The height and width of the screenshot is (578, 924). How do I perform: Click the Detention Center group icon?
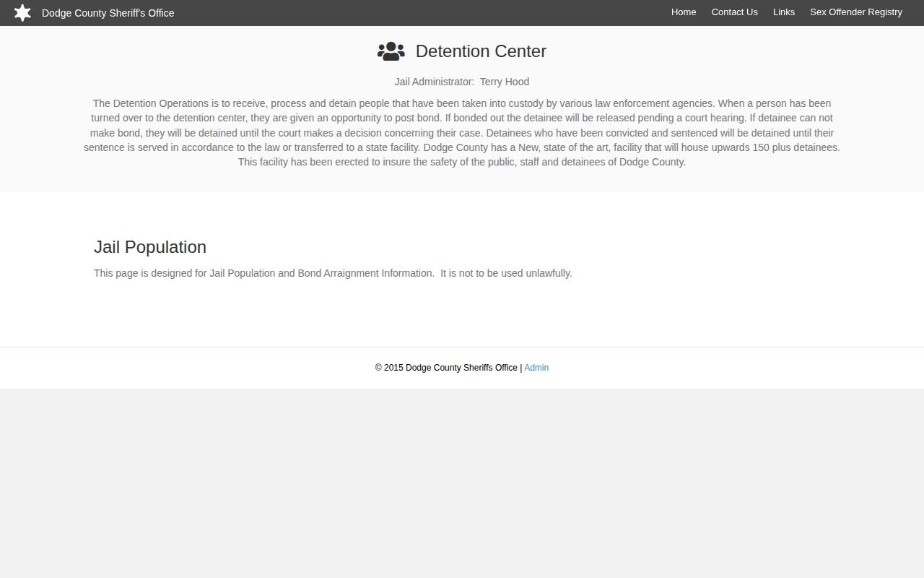point(391,51)
